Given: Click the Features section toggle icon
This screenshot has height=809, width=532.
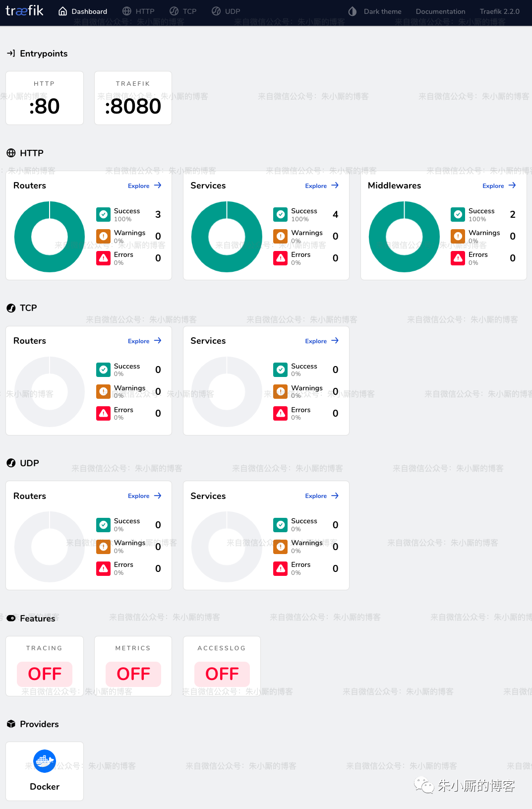Looking at the screenshot, I should (x=11, y=618).
